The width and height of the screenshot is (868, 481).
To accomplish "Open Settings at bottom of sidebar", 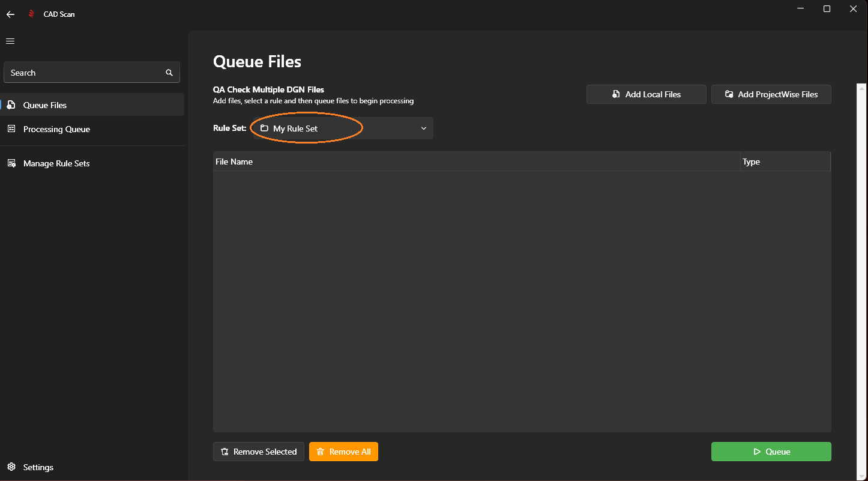I will tap(38, 467).
